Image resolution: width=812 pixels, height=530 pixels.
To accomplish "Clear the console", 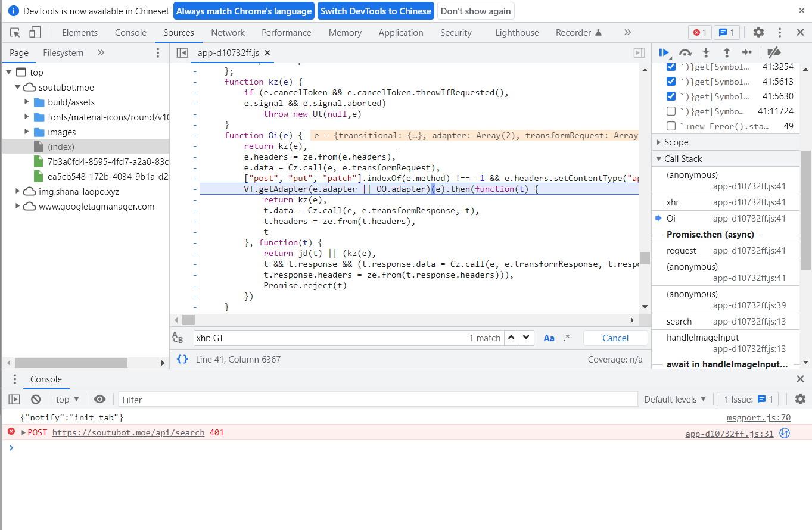I will pos(36,400).
